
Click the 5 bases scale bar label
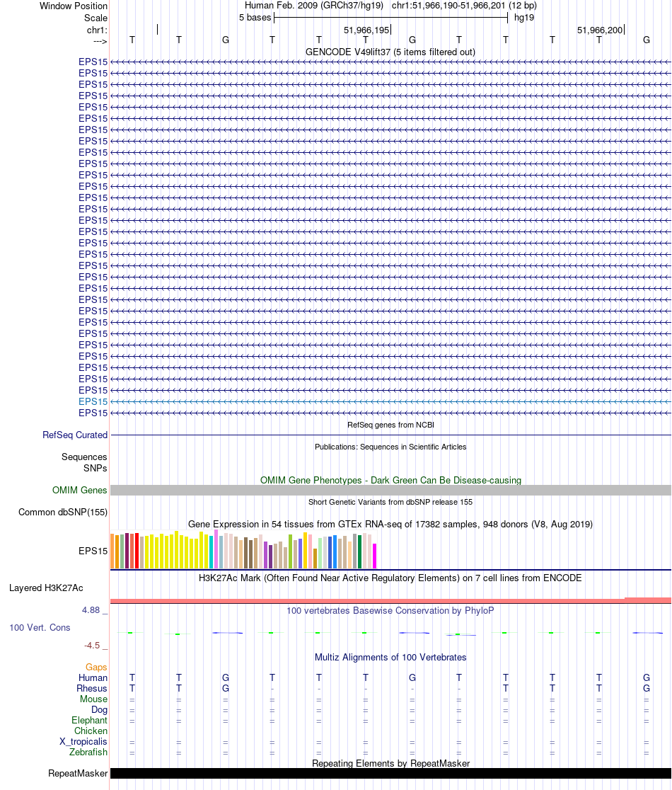255,18
